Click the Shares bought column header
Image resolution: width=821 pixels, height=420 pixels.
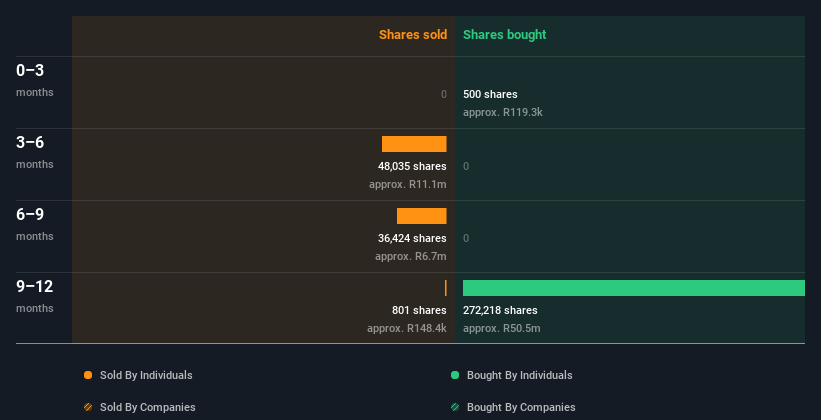tap(504, 35)
